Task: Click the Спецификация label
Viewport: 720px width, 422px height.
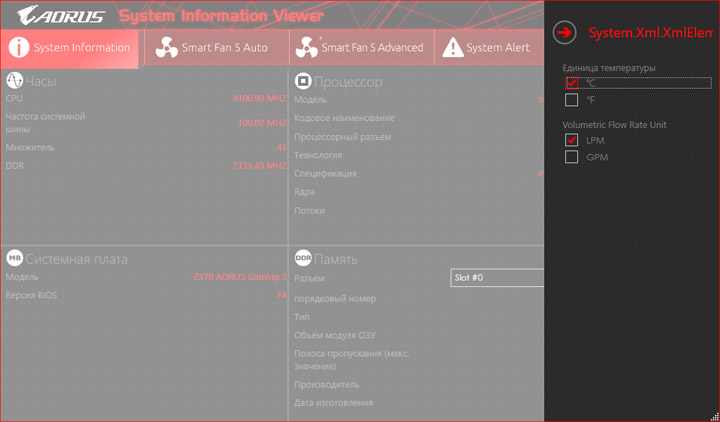Action: [x=325, y=174]
